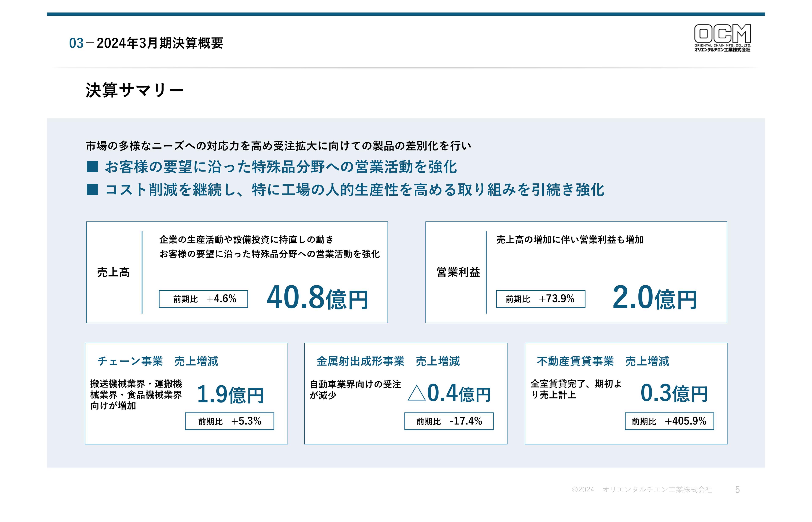Click the 市場の多様なニーズへの対応力 intro sentence
Viewport: 812px width, 522px height.
(x=278, y=146)
